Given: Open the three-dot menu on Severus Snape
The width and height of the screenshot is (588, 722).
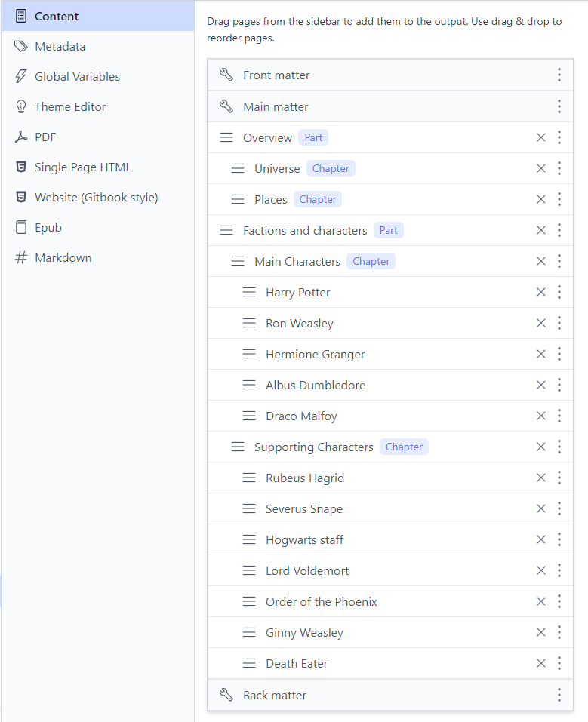Looking at the screenshot, I should (x=559, y=508).
